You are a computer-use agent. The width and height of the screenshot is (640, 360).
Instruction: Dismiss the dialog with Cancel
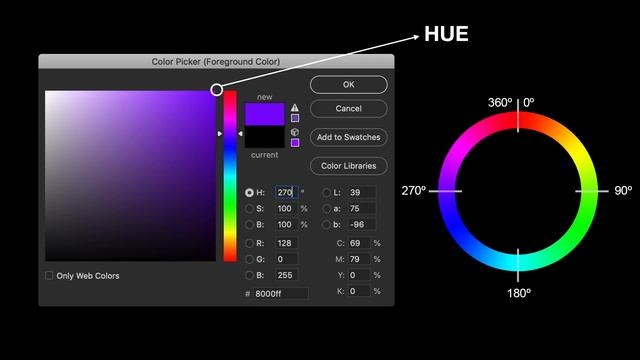click(x=349, y=109)
